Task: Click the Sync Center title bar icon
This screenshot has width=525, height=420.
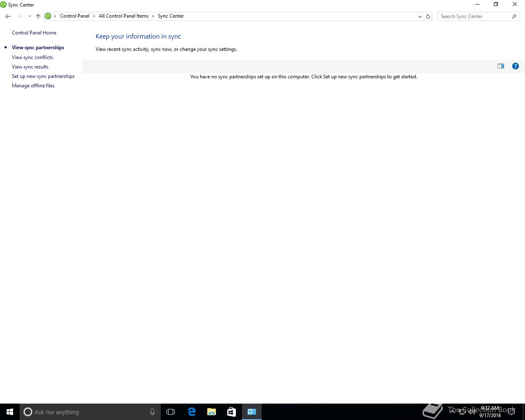Action: 3,5
